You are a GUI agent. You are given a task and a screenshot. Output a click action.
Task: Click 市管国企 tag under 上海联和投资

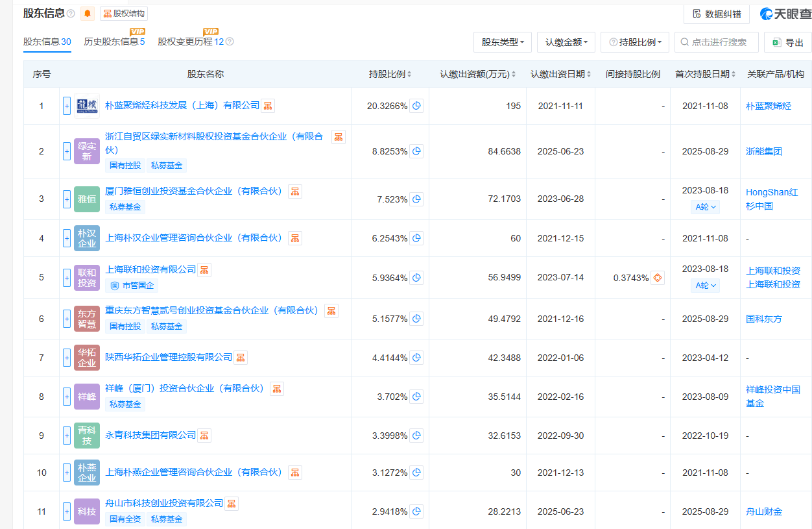132,286
